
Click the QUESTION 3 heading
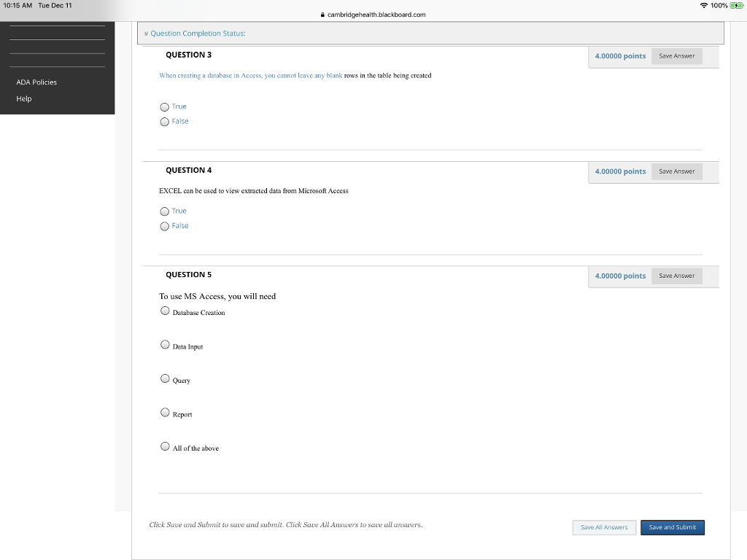[x=189, y=55]
